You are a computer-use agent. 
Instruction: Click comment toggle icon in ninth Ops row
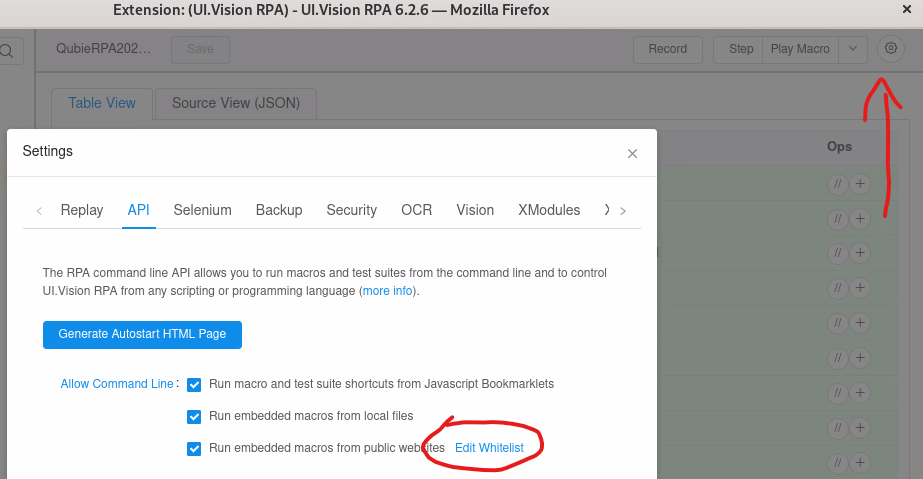point(838,463)
